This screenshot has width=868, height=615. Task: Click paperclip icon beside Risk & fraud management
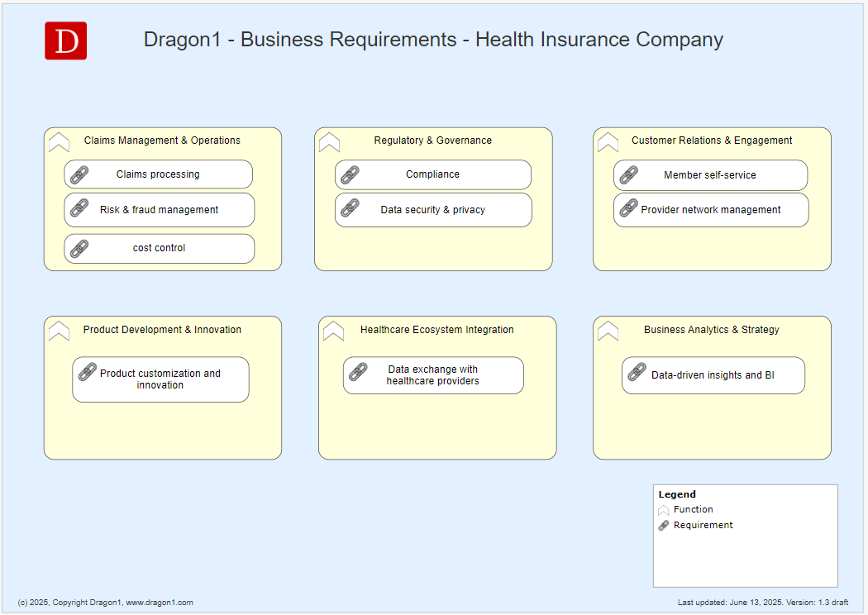79,208
